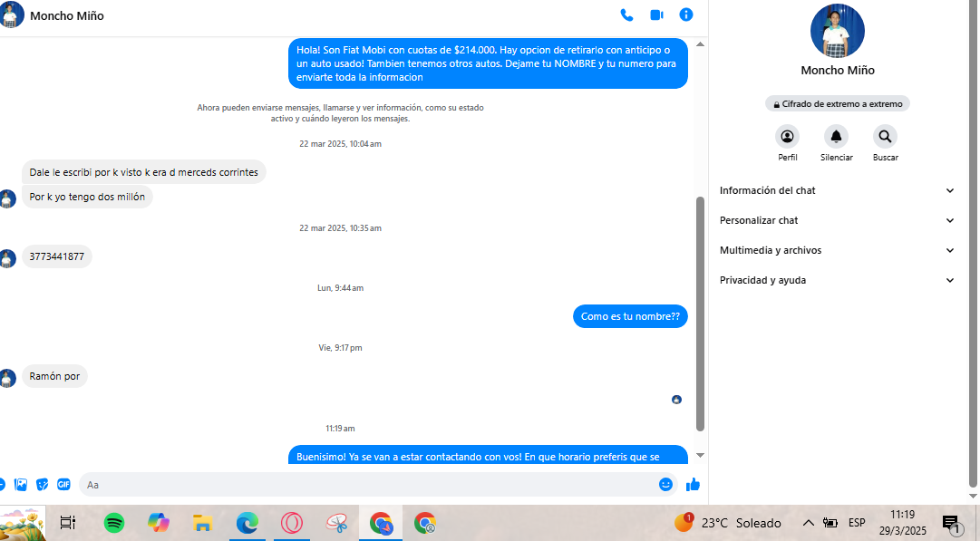Click the battery status tray icon
Viewport: 980px width, 541px height.
pos(830,523)
